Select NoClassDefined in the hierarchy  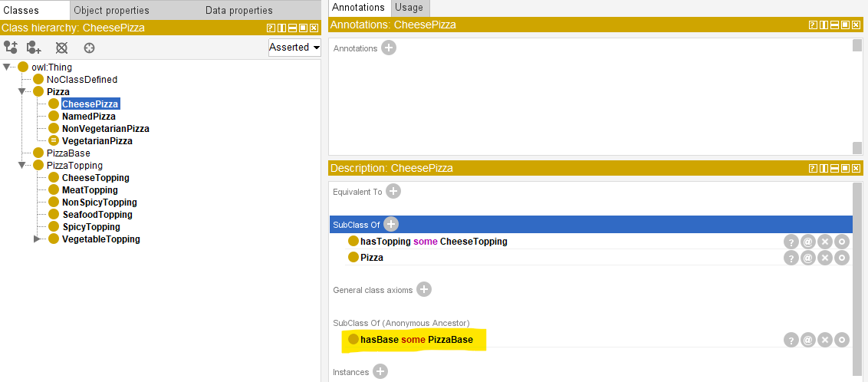coord(82,79)
